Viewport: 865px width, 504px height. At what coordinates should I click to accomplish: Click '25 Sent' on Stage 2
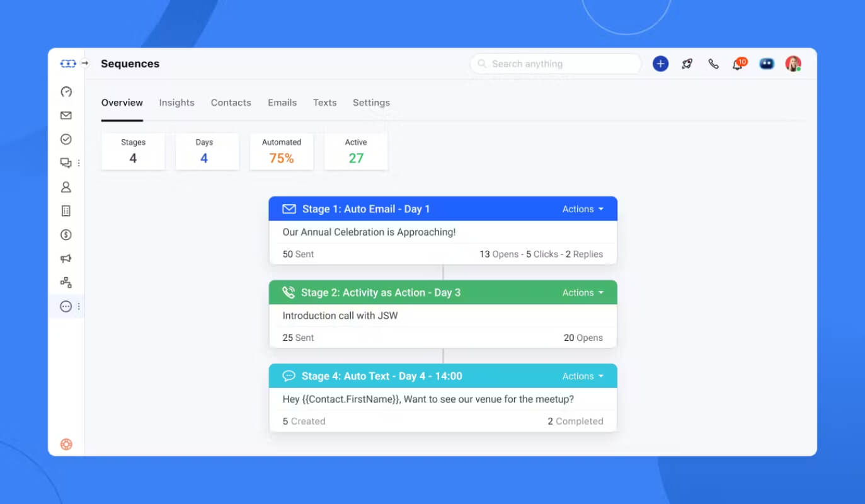pyautogui.click(x=298, y=338)
